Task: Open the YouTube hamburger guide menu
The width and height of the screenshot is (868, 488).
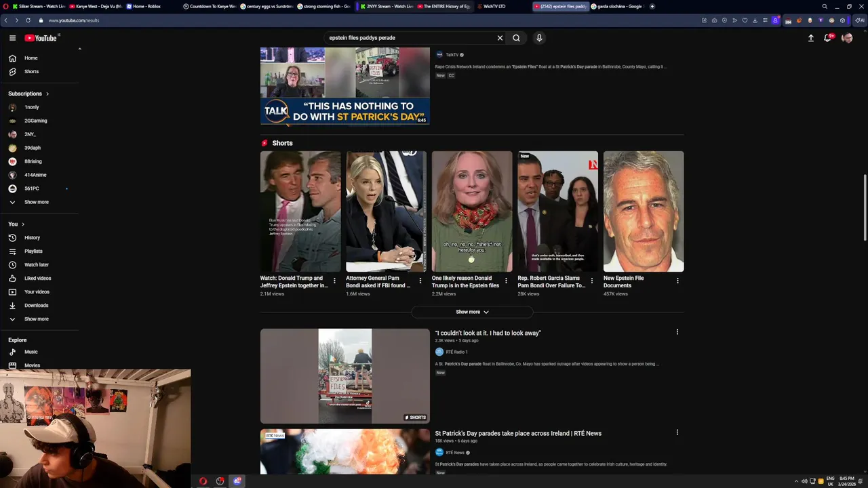Action: coord(12,38)
